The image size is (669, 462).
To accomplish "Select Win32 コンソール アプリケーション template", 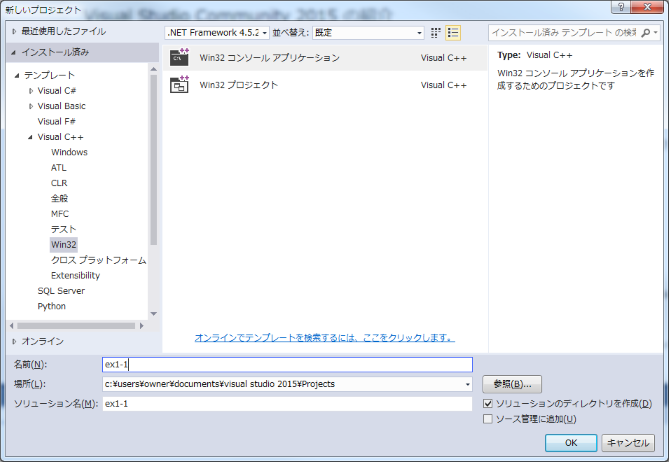I will (x=325, y=58).
